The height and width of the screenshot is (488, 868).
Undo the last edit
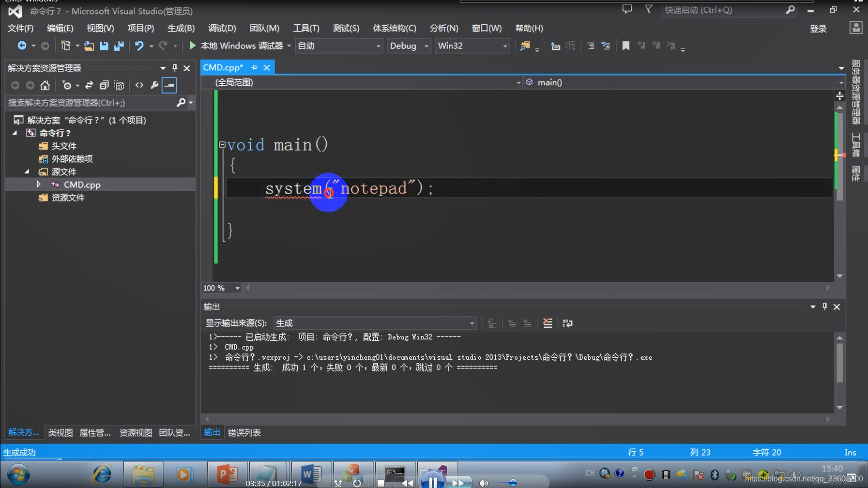[x=139, y=46]
